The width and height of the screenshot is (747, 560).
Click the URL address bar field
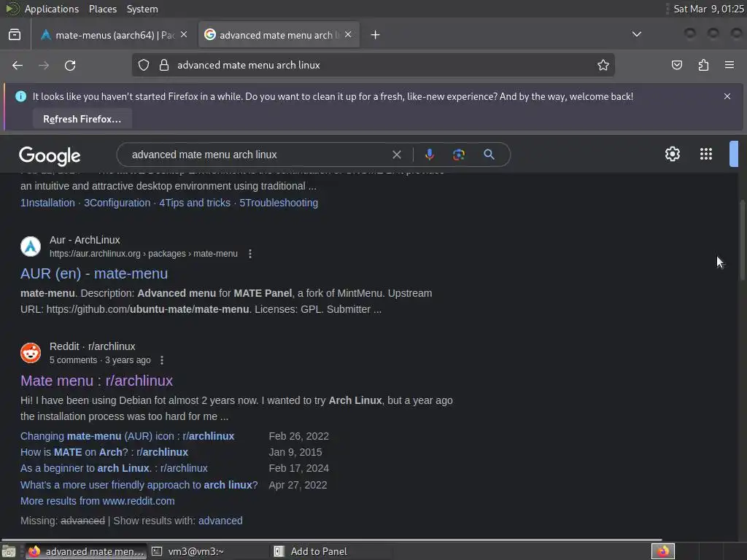[x=373, y=65]
